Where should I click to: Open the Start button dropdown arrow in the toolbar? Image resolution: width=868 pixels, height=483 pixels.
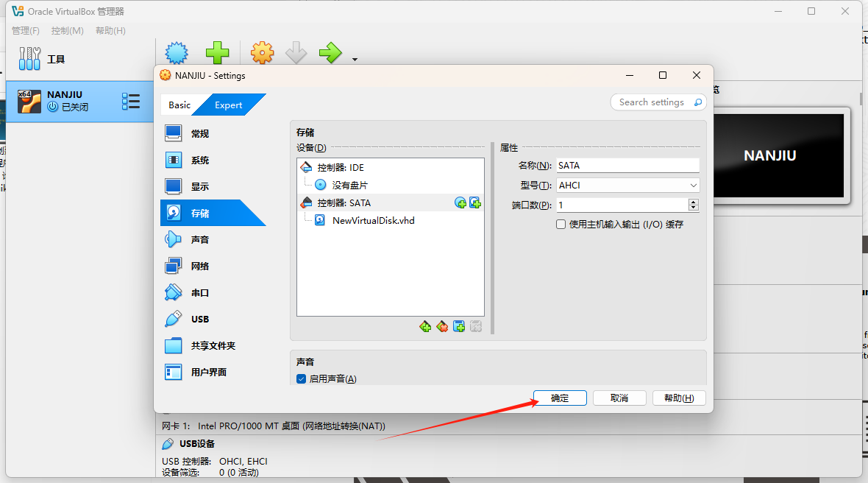[355, 59]
